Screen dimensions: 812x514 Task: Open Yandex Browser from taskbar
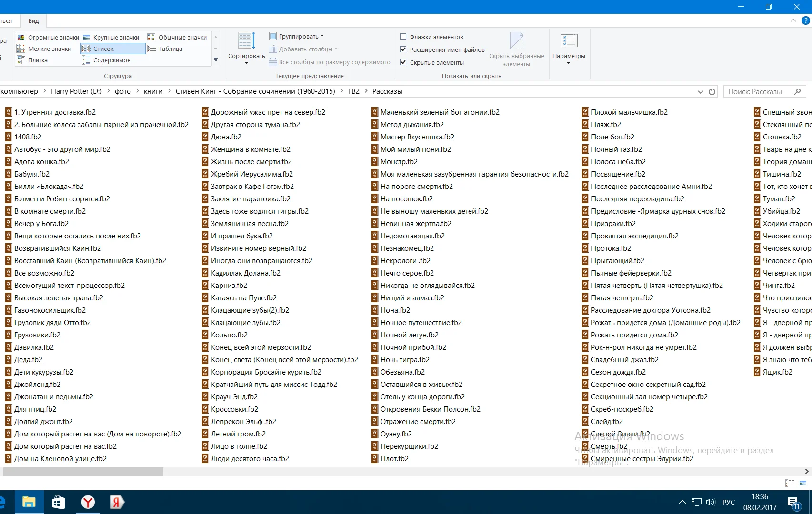tap(88, 502)
